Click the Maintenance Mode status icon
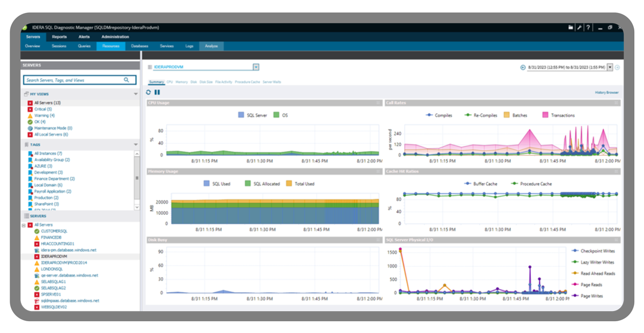 click(x=30, y=128)
